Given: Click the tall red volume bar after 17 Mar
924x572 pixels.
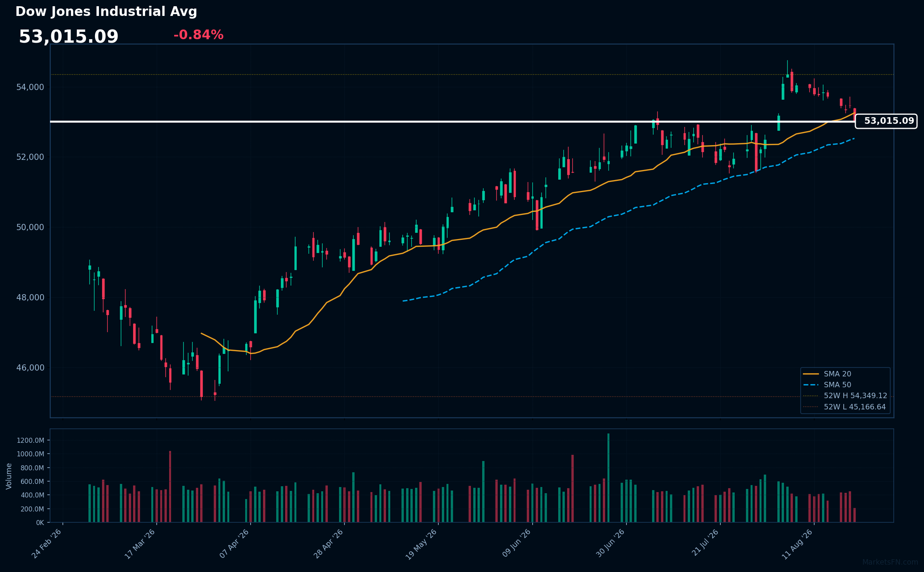Looking at the screenshot, I should point(170,487).
